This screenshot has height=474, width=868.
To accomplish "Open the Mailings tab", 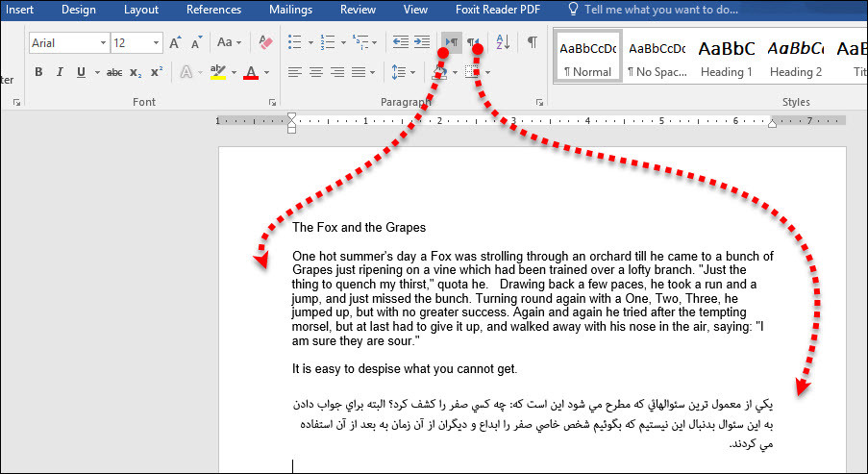I will click(290, 10).
